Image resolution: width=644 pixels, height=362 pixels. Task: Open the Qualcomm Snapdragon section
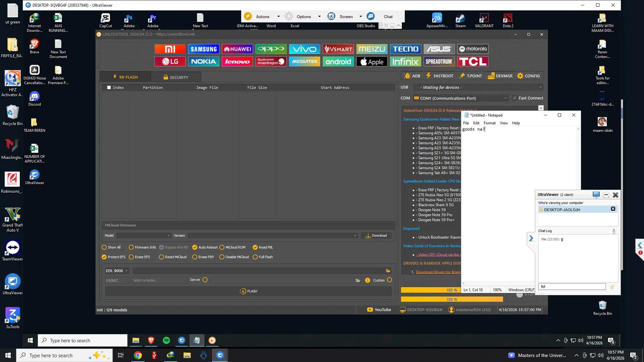coord(271,62)
